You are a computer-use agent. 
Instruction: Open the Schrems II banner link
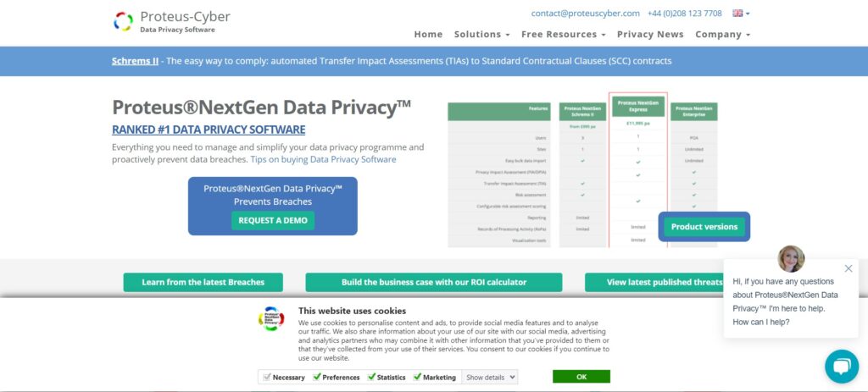click(135, 61)
